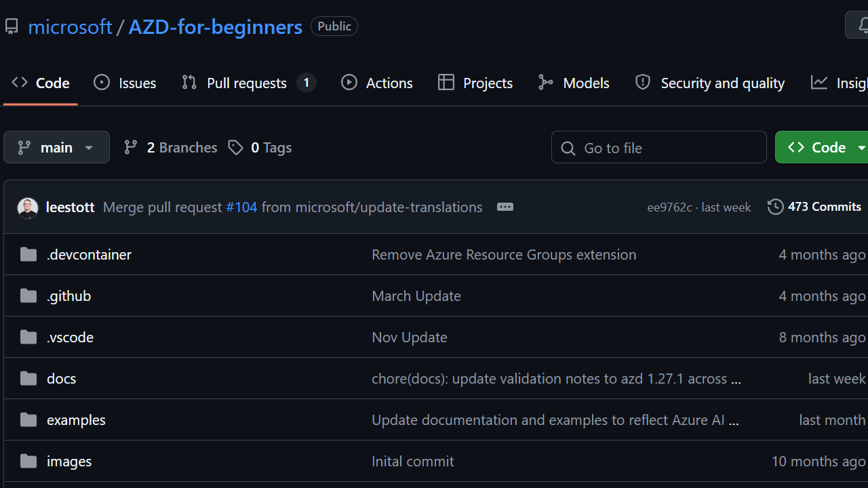The width and height of the screenshot is (868, 488).
Task: Click the examples folder icon
Action: click(28, 420)
